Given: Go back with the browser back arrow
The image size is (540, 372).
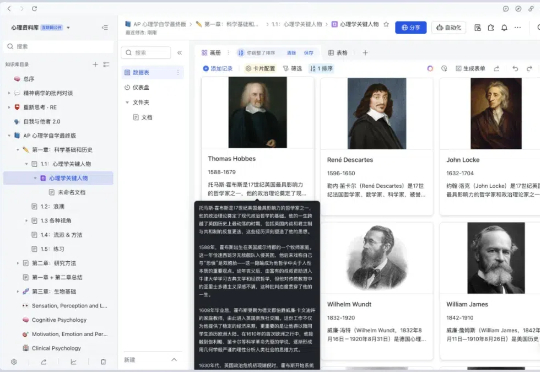Looking at the screenshot, I should [x=9, y=9].
